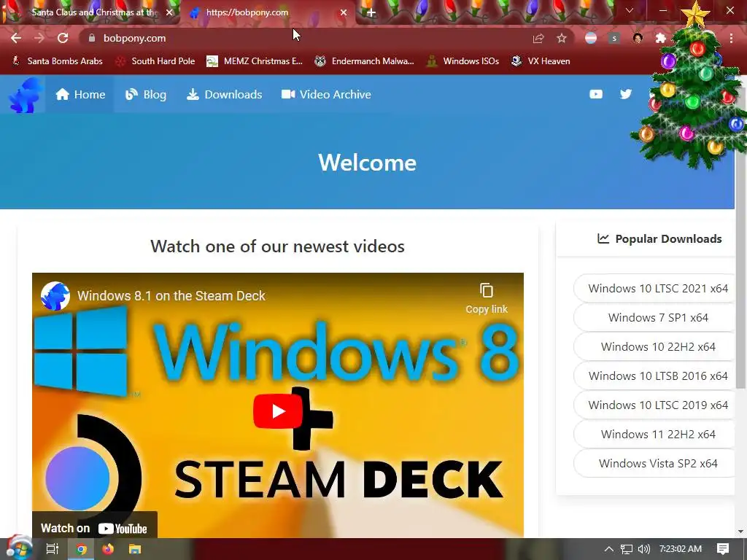The width and height of the screenshot is (747, 560).
Task: Go to the Home nav item
Action: [x=80, y=94]
